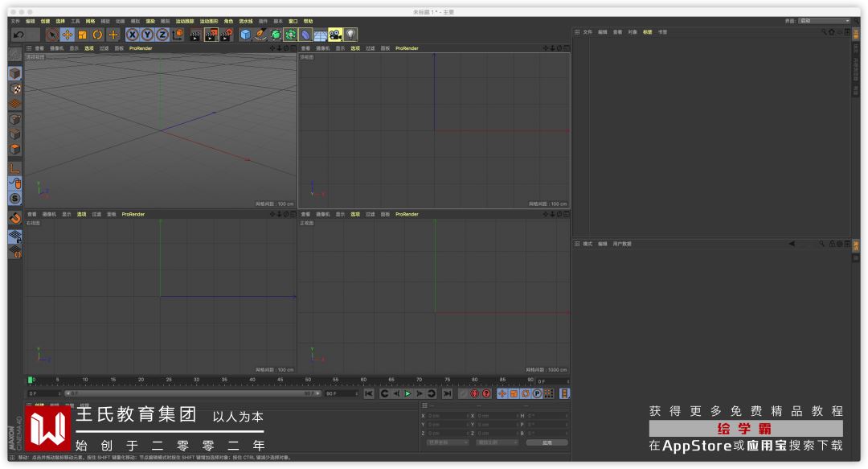Viewport: 868px width, 469px height.
Task: Toggle the Viewport Solo S icon
Action: 15,199
